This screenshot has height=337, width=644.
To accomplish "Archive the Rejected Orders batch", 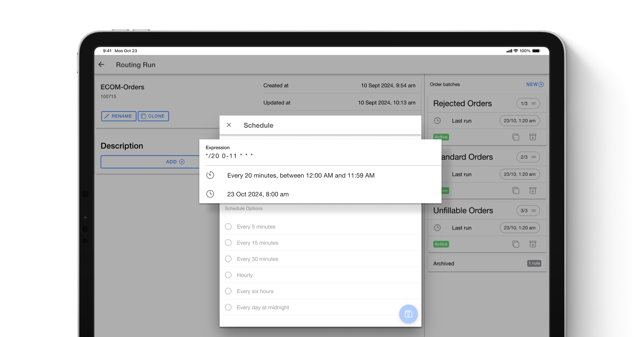I will pyautogui.click(x=533, y=137).
